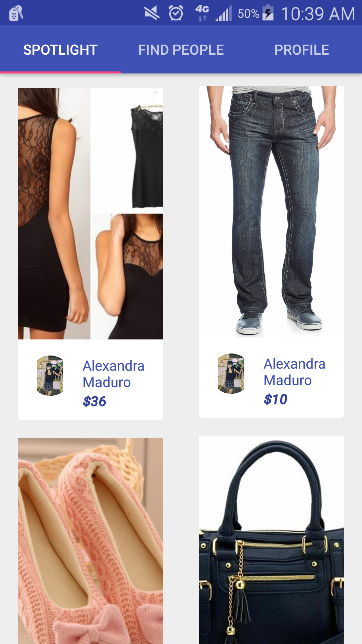
Task: Tap the $10 price label
Action: [x=276, y=399]
